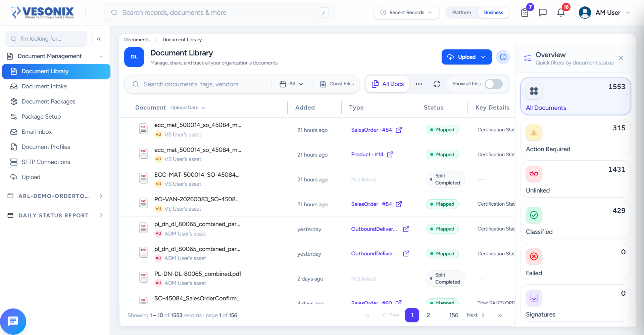Go to page 2
644x335 pixels.
428,315
